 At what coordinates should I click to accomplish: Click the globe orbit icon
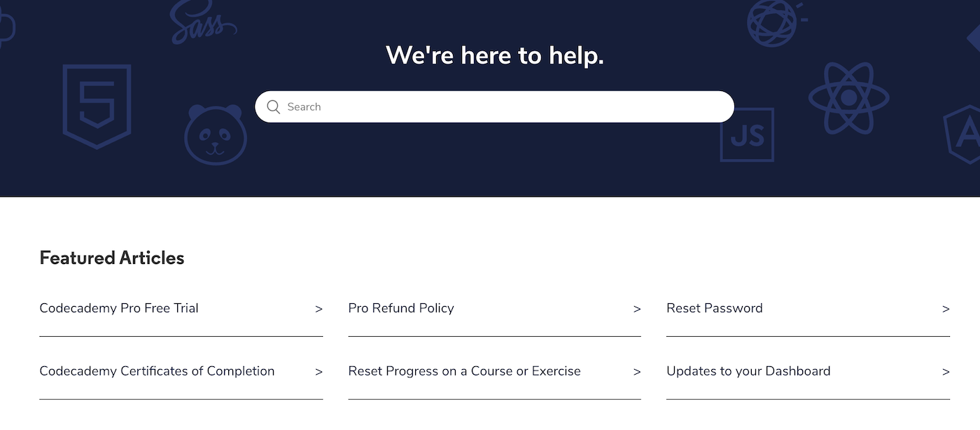pyautogui.click(x=775, y=22)
